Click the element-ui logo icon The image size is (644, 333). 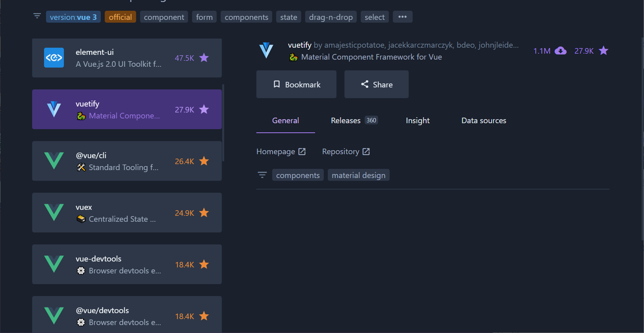coord(54,58)
